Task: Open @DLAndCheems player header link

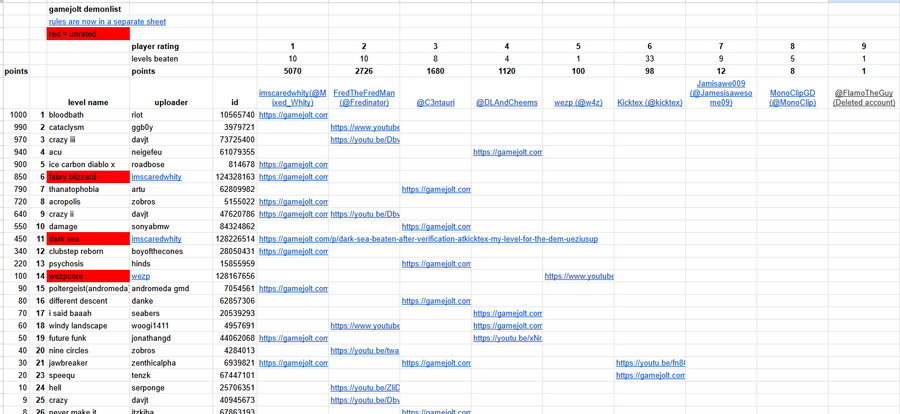Action: coord(507,103)
